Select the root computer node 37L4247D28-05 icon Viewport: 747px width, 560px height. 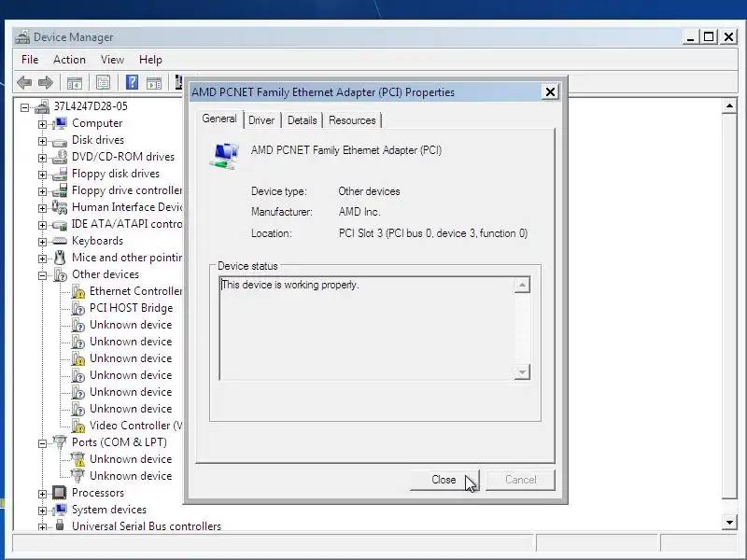42,106
